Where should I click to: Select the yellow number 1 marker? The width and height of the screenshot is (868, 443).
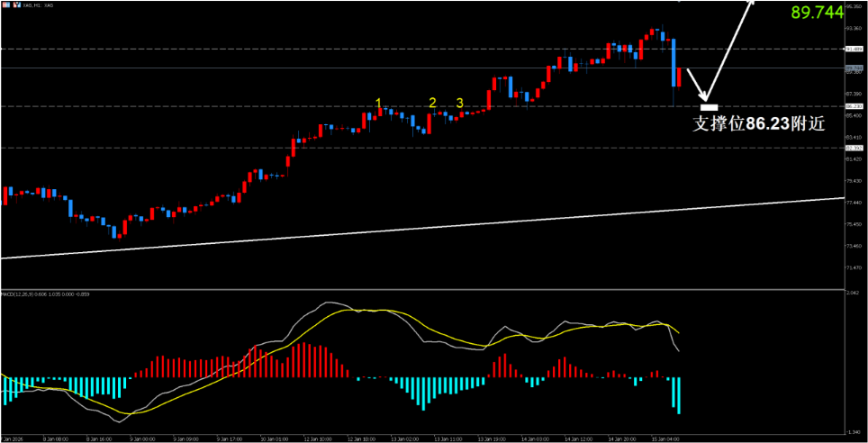[x=380, y=103]
